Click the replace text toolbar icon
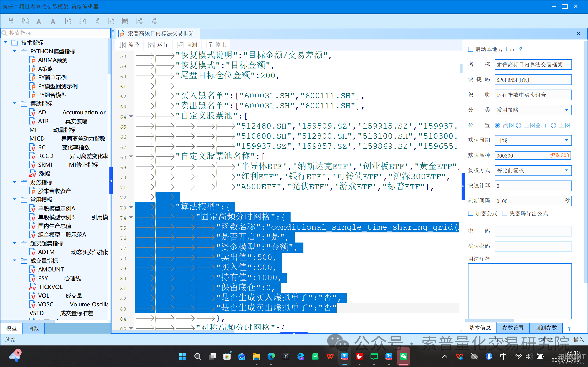Image resolution: width=588 pixels, height=367 pixels. tap(111, 21)
